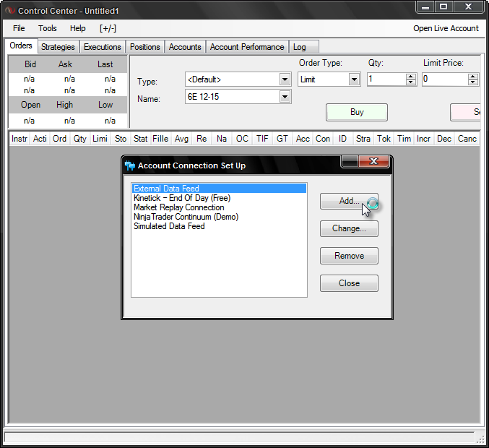Close dialog with red X button

pyautogui.click(x=373, y=161)
